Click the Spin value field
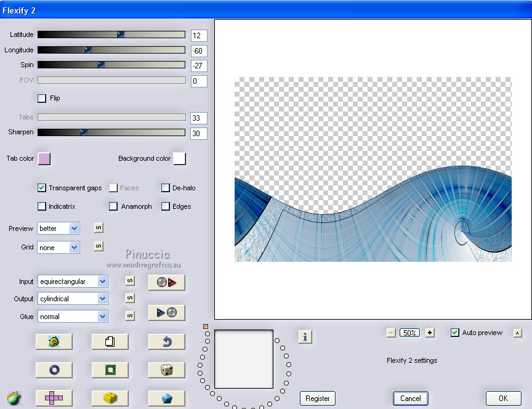 coord(199,66)
